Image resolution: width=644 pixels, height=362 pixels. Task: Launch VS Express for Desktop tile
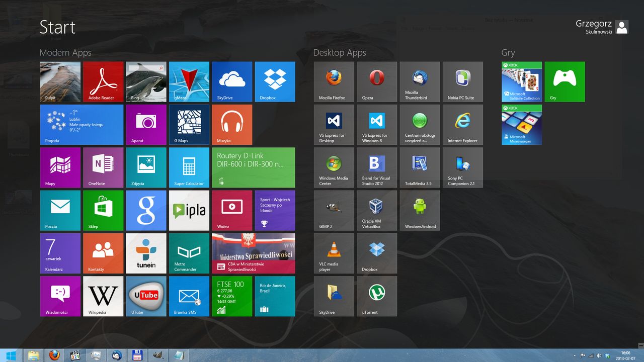(334, 125)
